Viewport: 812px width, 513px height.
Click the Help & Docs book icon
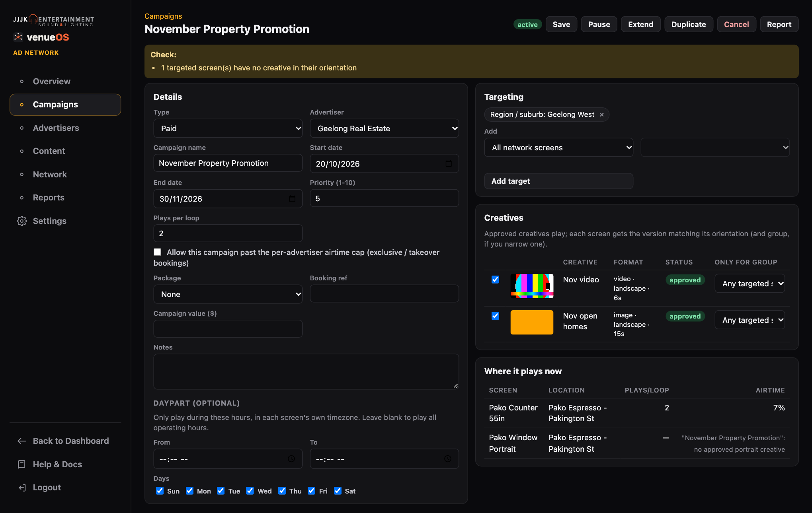[22, 464]
